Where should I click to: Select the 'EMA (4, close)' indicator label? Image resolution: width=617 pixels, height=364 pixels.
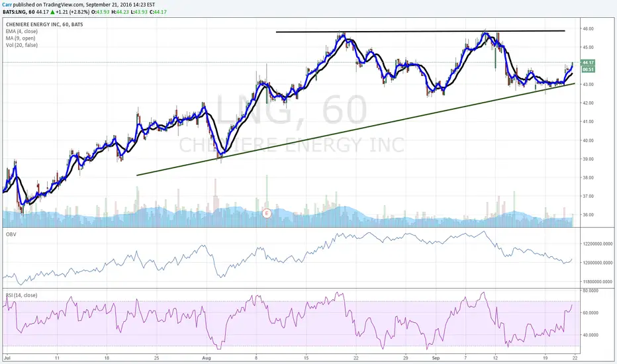[x=22, y=31]
